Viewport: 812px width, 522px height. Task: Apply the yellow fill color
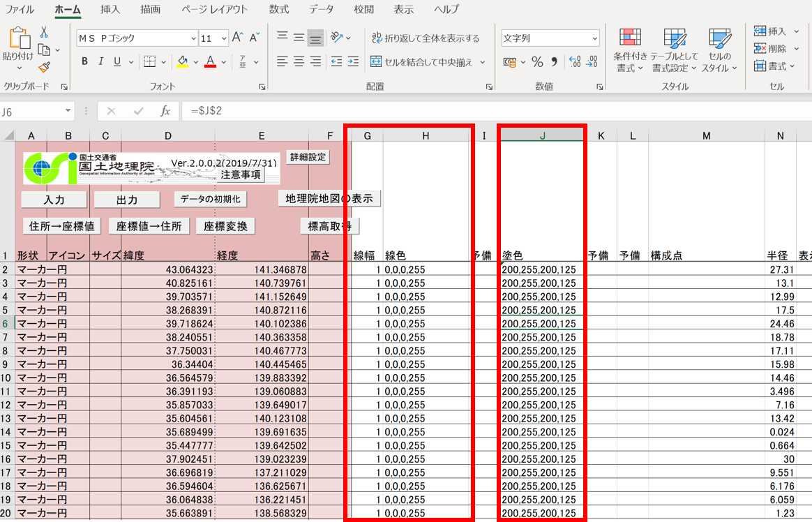pyautogui.click(x=182, y=61)
